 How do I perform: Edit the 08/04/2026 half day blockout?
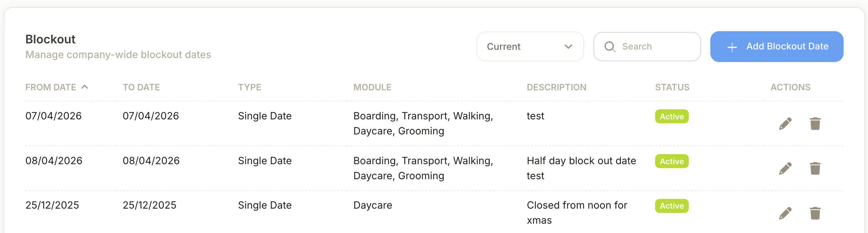pos(785,168)
